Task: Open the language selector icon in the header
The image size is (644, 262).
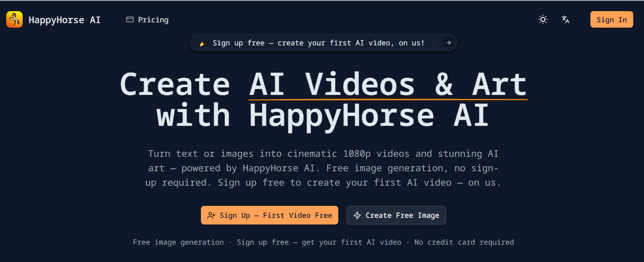Action: pyautogui.click(x=565, y=19)
